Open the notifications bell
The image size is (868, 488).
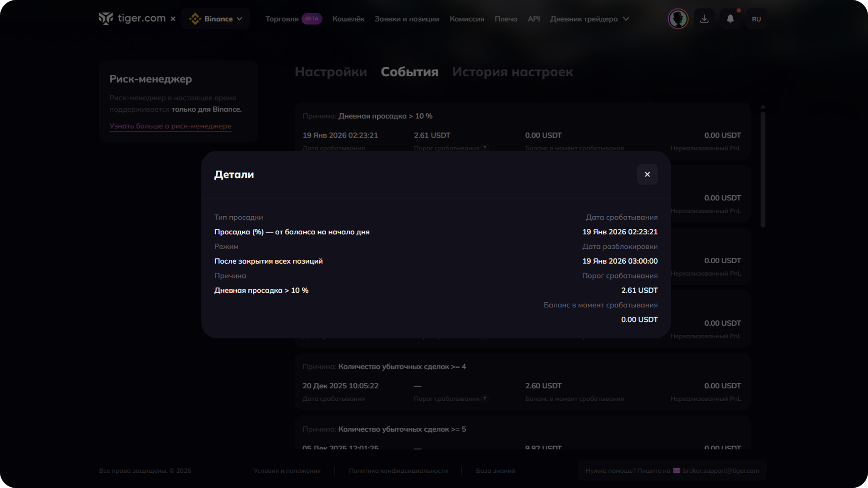730,19
